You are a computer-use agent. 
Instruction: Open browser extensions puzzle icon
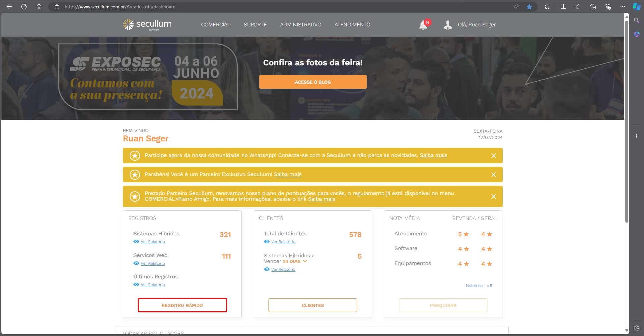pyautogui.click(x=547, y=7)
